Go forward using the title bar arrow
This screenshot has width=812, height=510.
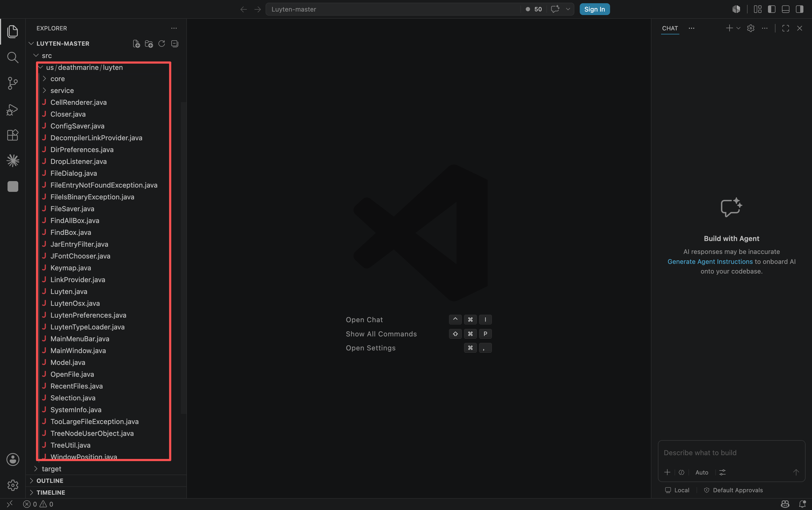click(x=258, y=9)
